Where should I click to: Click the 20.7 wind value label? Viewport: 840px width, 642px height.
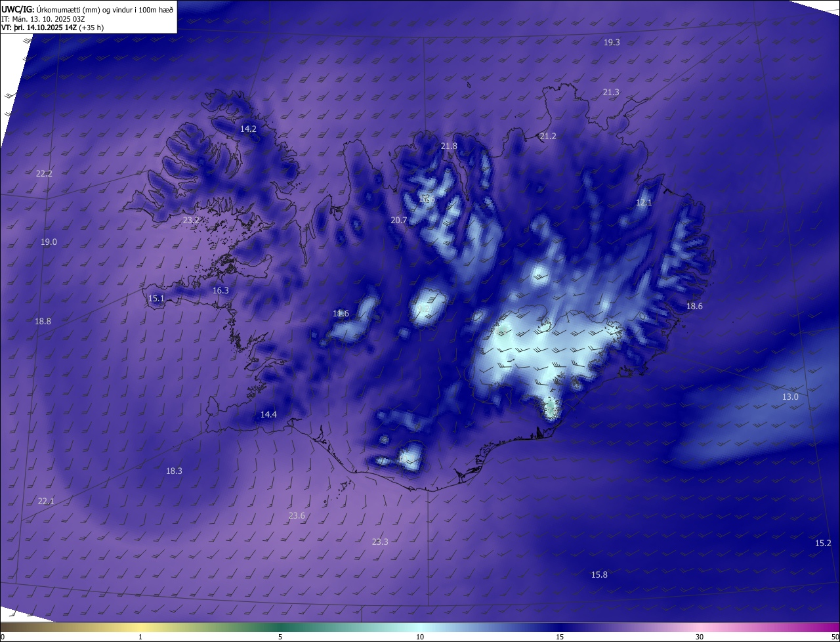(x=399, y=221)
